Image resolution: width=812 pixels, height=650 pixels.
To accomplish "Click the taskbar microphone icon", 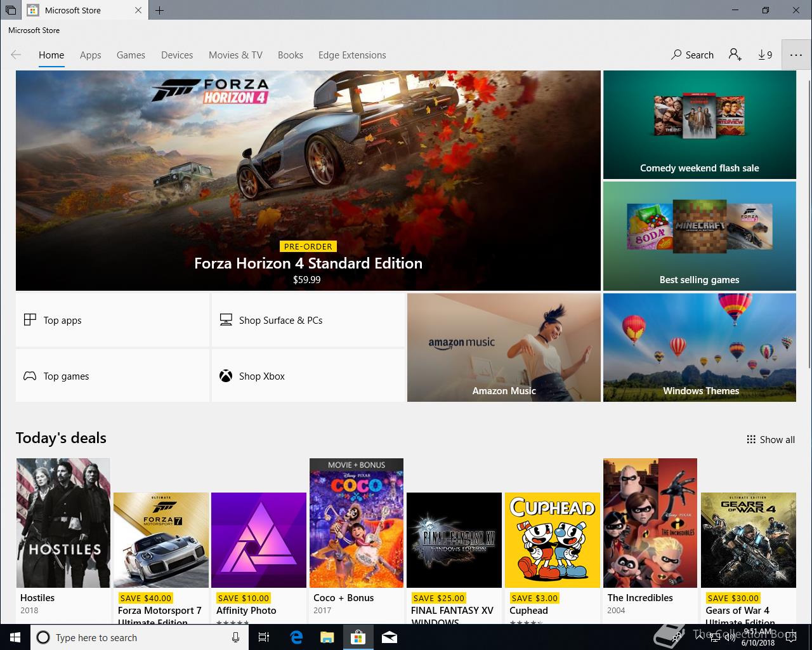I will pyautogui.click(x=235, y=637).
